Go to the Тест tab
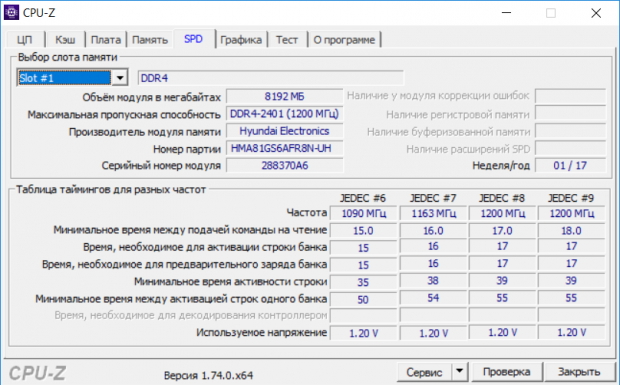Image resolution: width=620 pixels, height=385 pixels. click(x=287, y=40)
